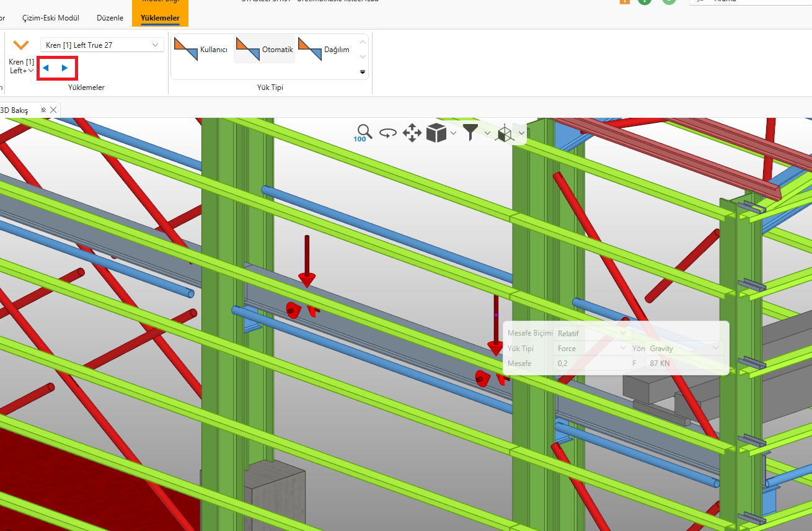Open the Kren [1] Left True 27 dropdown
812x531 pixels.
pos(102,45)
